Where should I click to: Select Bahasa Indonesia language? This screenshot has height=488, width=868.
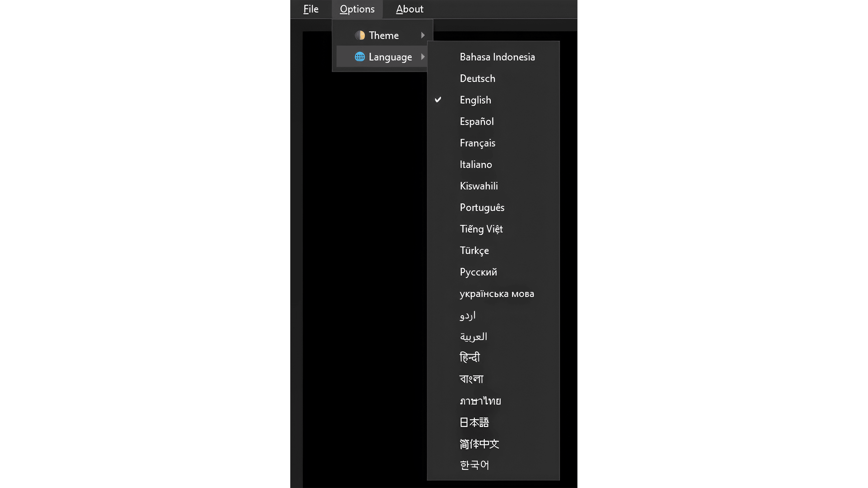[x=497, y=57]
